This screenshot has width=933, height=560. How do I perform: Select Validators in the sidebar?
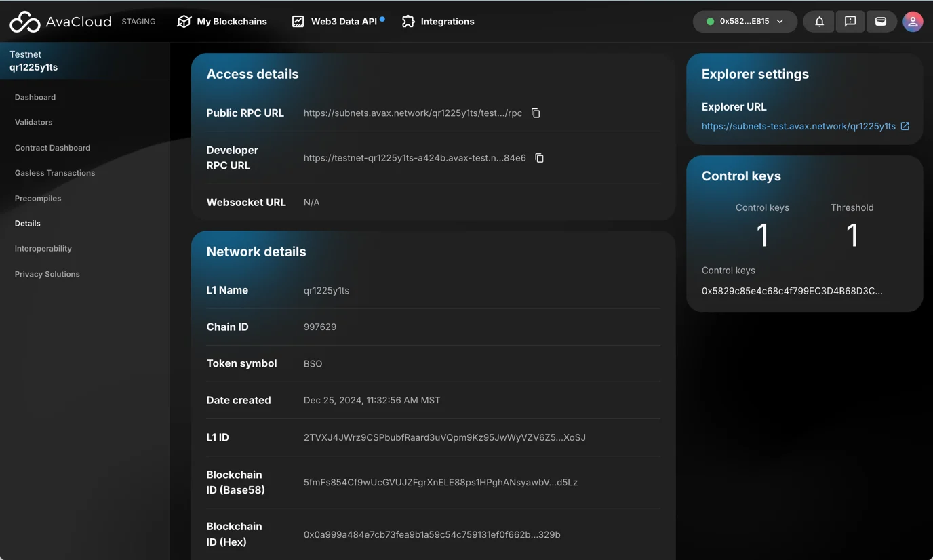[33, 123]
